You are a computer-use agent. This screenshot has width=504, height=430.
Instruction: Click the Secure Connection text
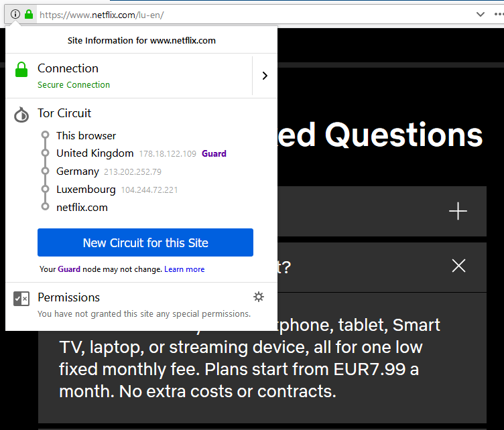[74, 85]
